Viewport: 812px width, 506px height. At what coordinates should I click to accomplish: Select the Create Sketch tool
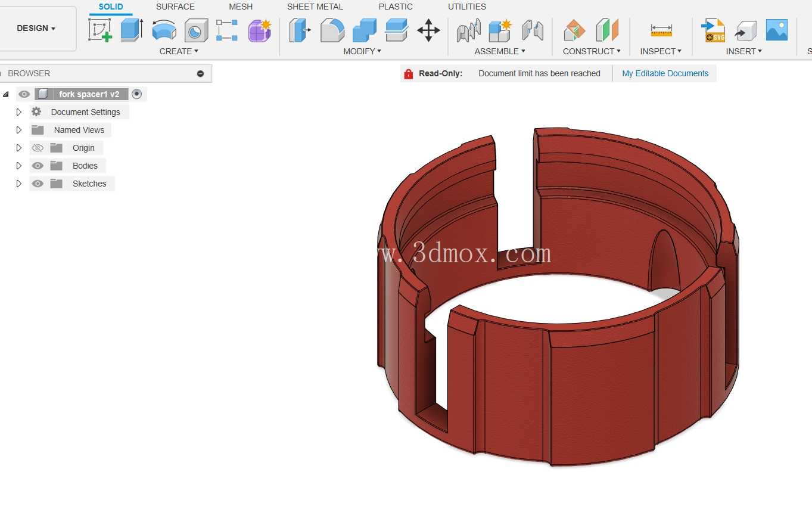coord(100,30)
